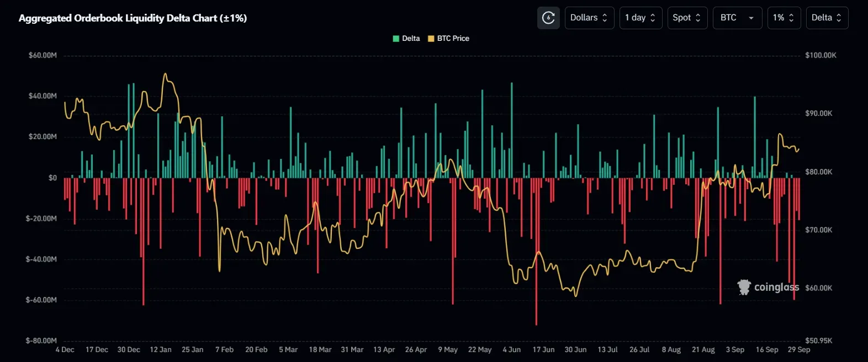Click the chart title text

pyautogui.click(x=133, y=18)
